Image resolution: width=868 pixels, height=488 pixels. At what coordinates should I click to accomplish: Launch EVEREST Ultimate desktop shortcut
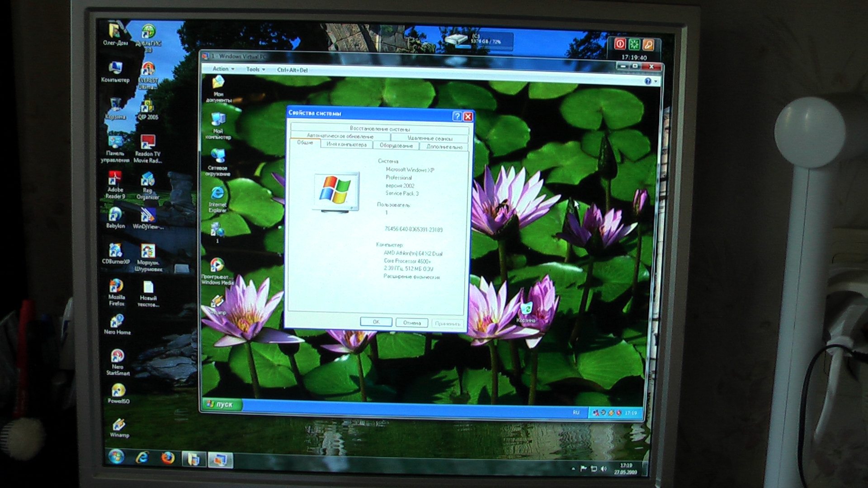pos(148,75)
